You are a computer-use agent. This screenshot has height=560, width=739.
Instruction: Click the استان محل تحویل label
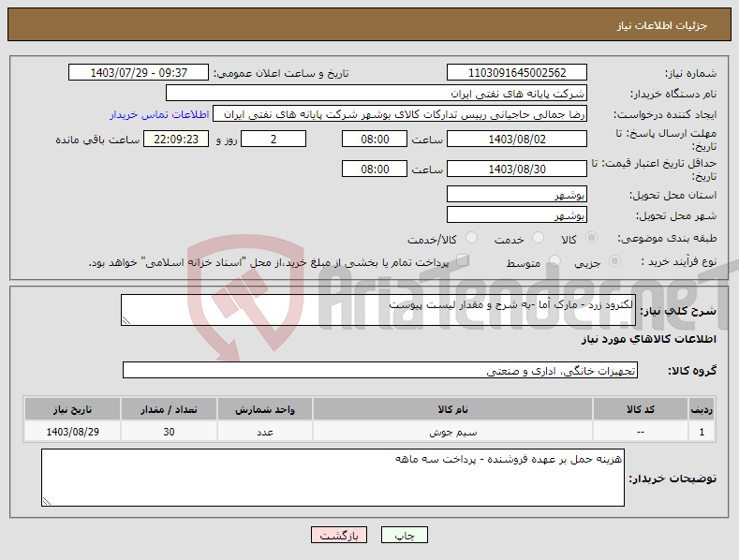coord(672,195)
